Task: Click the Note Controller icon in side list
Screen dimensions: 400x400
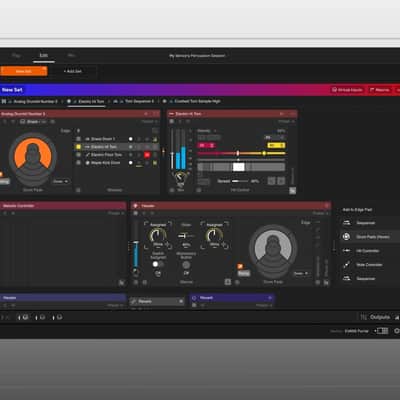Action: 347,265
